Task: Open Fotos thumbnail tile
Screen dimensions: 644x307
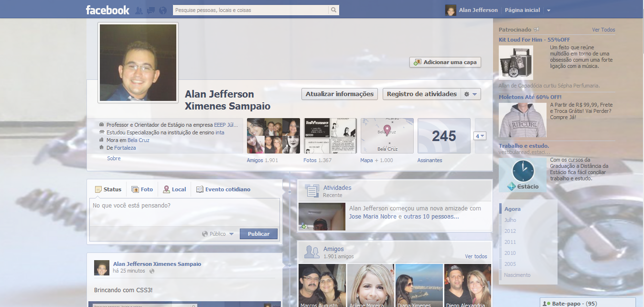Action: tap(330, 136)
